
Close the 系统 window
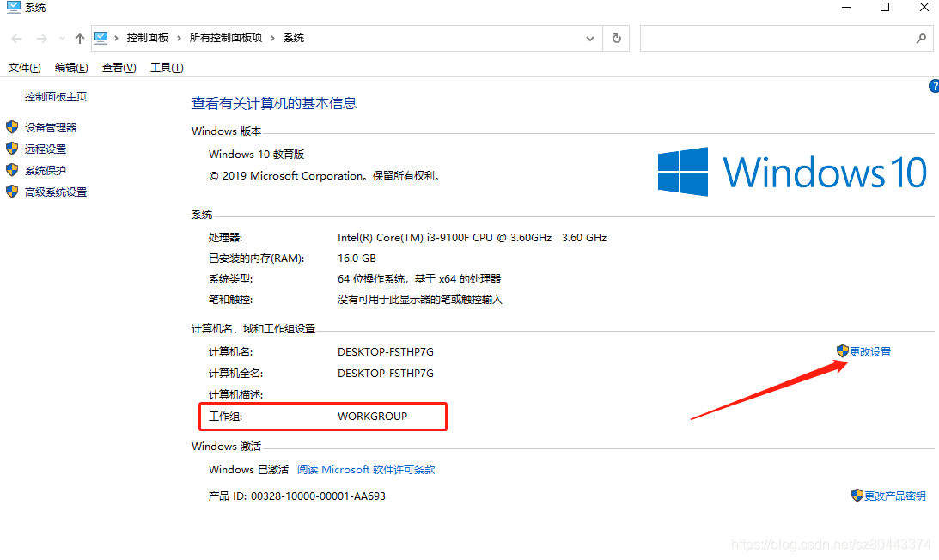coord(924,7)
